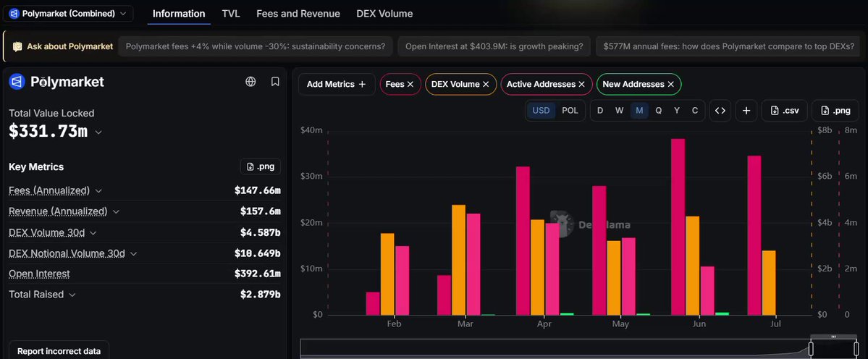Remove the Fees metric chip
Image resolution: width=868 pixels, height=359 pixels.
pyautogui.click(x=410, y=85)
